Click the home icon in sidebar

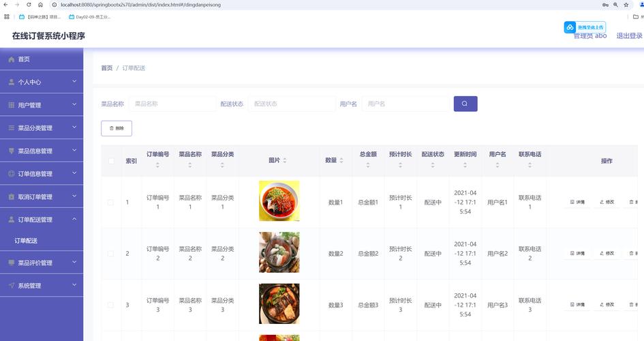12,59
